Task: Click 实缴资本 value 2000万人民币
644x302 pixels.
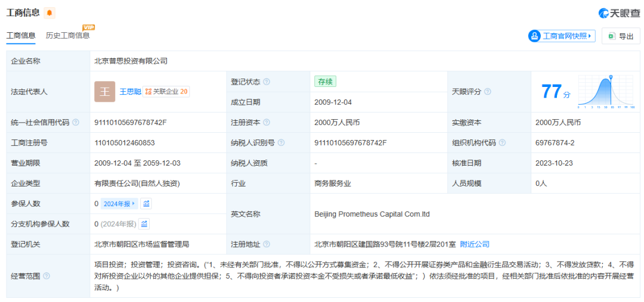Action: (558, 122)
